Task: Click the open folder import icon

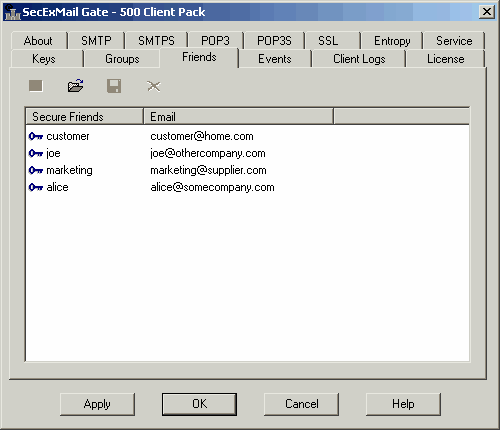Action: 75,86
